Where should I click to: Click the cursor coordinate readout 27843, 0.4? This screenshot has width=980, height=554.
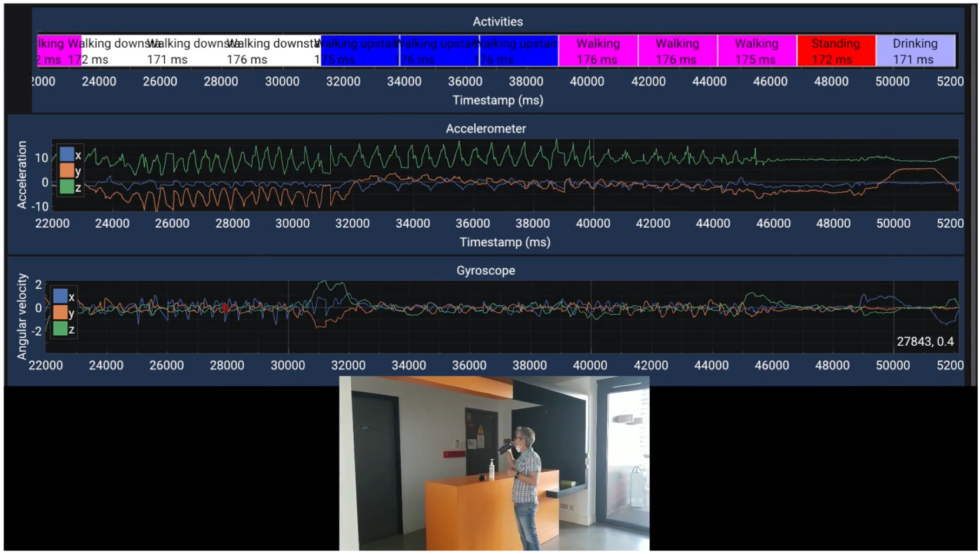tap(925, 342)
